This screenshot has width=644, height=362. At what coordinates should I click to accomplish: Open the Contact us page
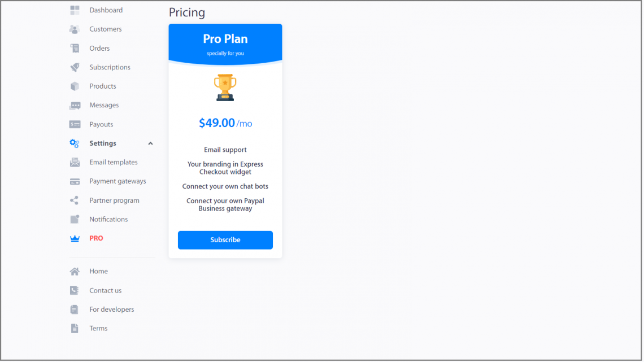105,290
